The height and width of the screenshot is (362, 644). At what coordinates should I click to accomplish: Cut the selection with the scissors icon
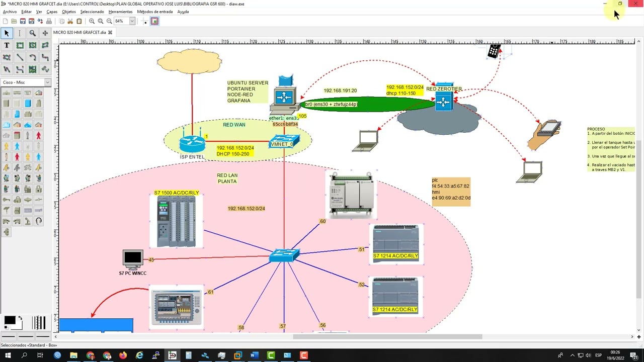[x=70, y=21]
